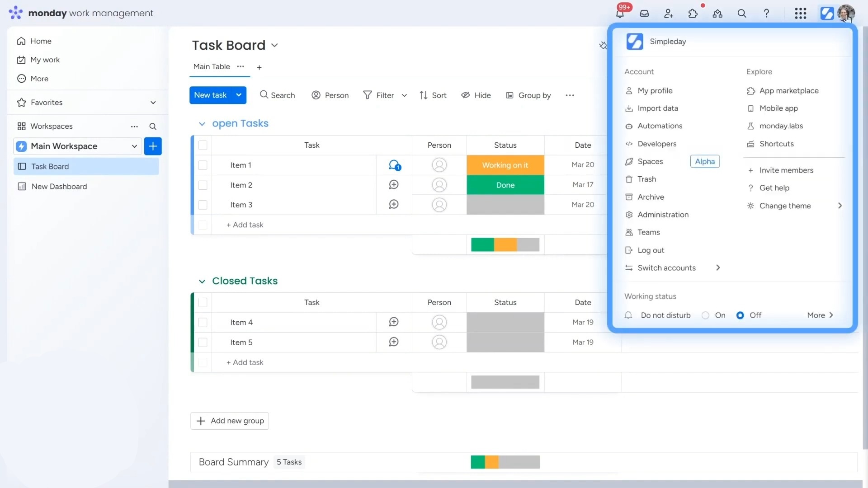Screen dimensions: 868x488
Task: Select the Item 4 row checkbox
Action: (x=203, y=323)
